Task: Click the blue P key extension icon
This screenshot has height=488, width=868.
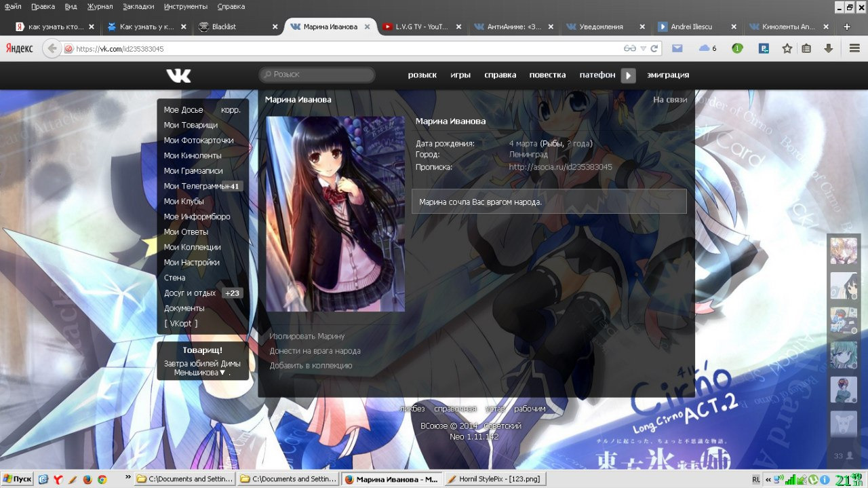Action: [764, 48]
